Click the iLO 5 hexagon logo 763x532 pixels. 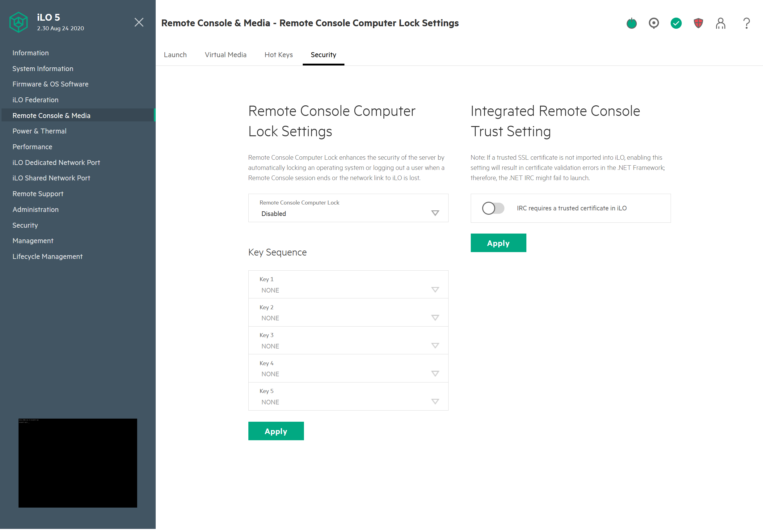tap(19, 22)
